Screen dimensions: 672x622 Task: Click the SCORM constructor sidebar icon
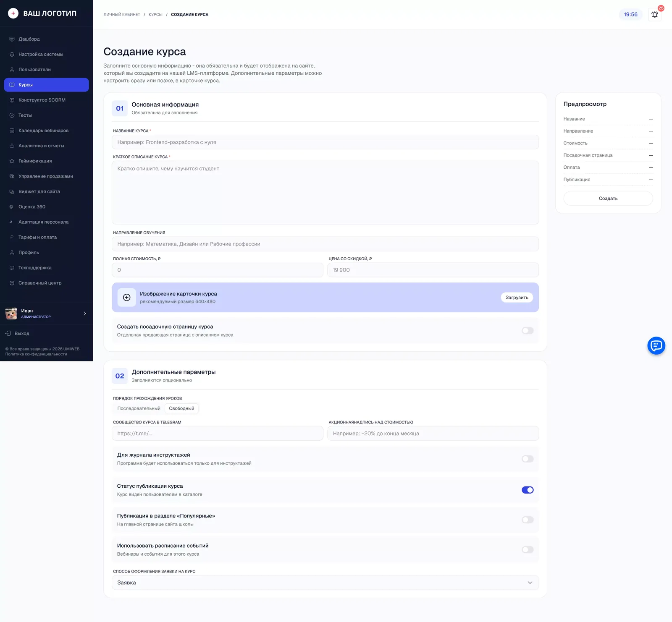[12, 100]
